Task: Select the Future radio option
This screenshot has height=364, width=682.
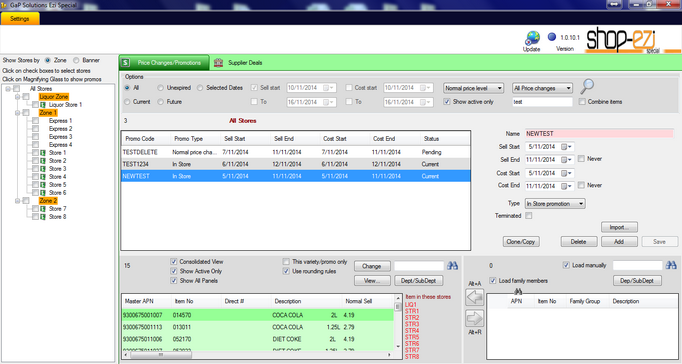Action: (160, 102)
